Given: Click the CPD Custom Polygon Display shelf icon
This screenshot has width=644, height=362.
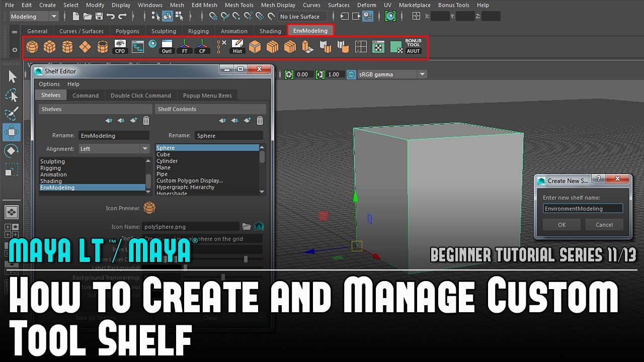Looking at the screenshot, I should tap(120, 46).
